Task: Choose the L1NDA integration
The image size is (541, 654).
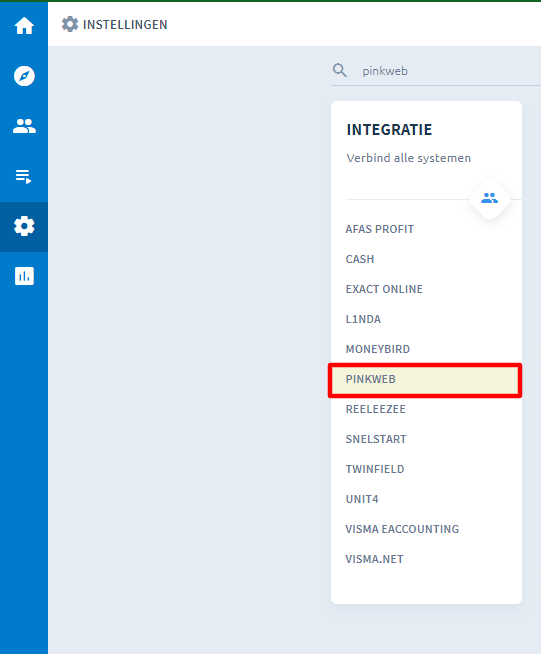Action: click(363, 319)
